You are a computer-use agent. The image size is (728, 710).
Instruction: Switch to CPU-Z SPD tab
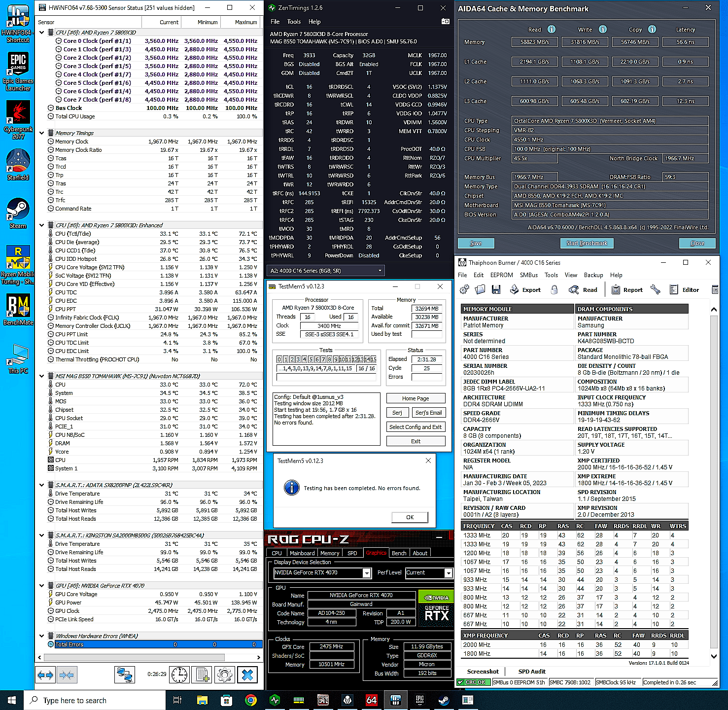(x=352, y=553)
